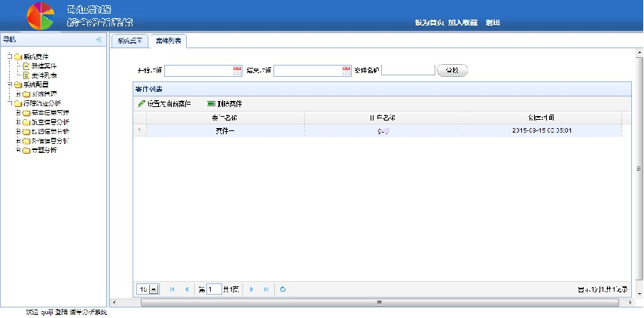Click the folder icon beside 航空信息分析
Image resolution: width=644 pixels, height=318 pixels.
(26, 122)
